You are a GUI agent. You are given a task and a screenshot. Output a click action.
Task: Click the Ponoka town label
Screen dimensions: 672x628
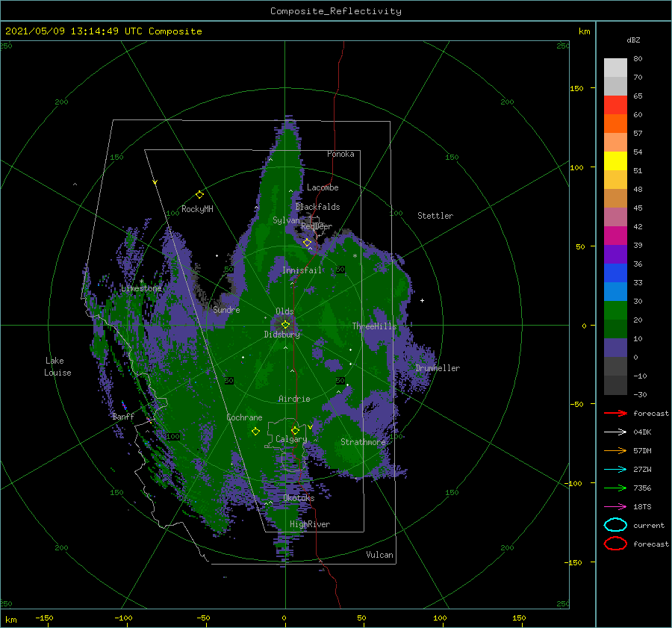pyautogui.click(x=340, y=154)
